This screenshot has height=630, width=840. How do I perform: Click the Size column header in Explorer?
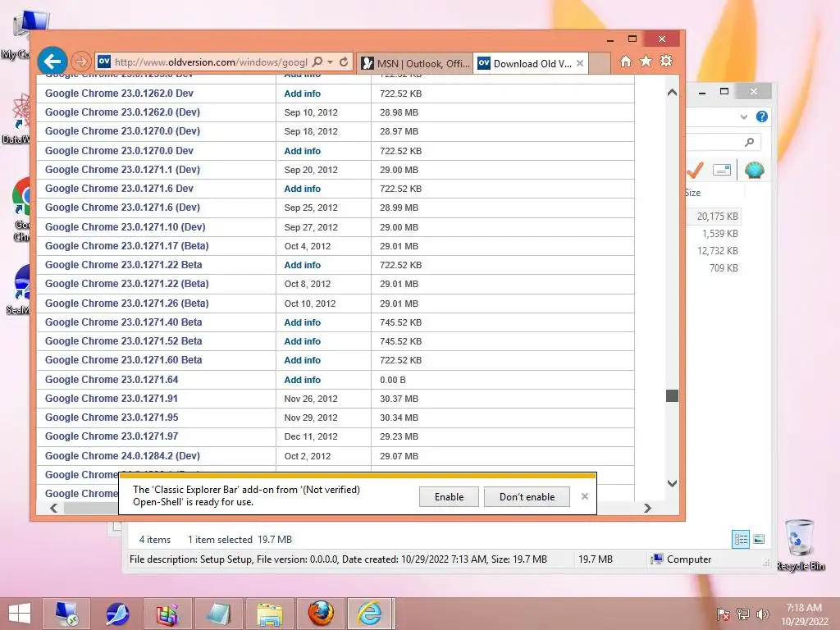pos(692,193)
